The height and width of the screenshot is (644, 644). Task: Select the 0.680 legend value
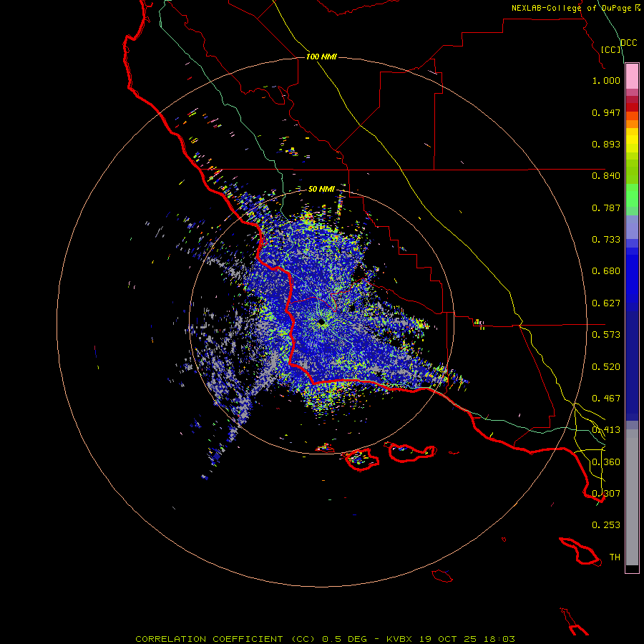606,271
